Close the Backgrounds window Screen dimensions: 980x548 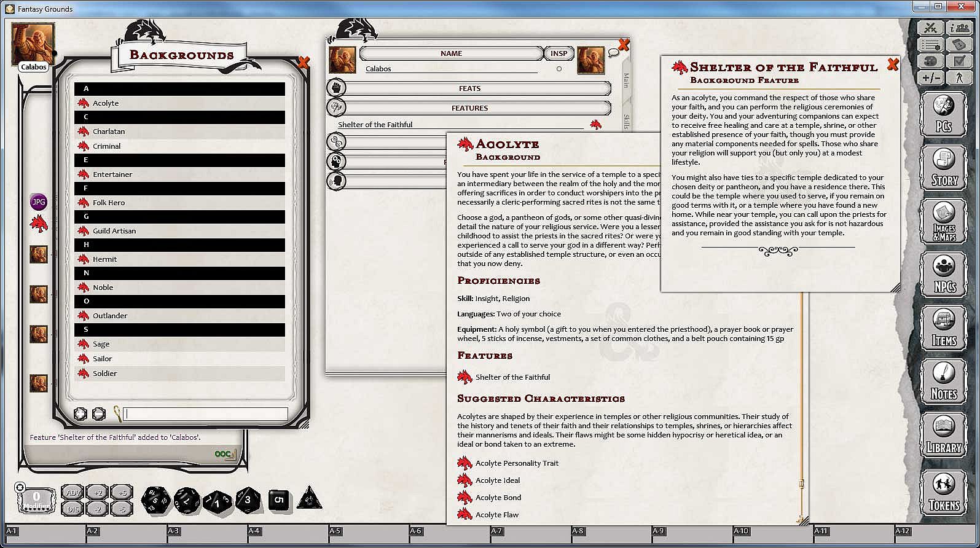coord(304,62)
